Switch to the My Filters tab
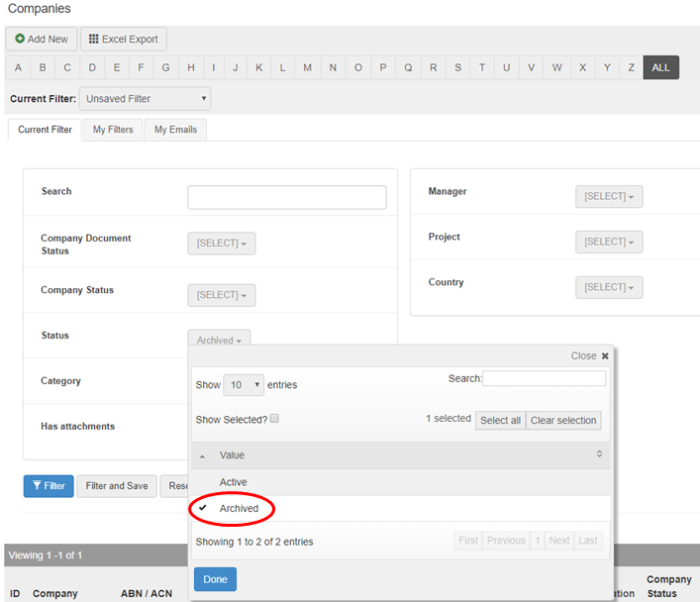Screen dimensions: 700x602 coord(113,130)
